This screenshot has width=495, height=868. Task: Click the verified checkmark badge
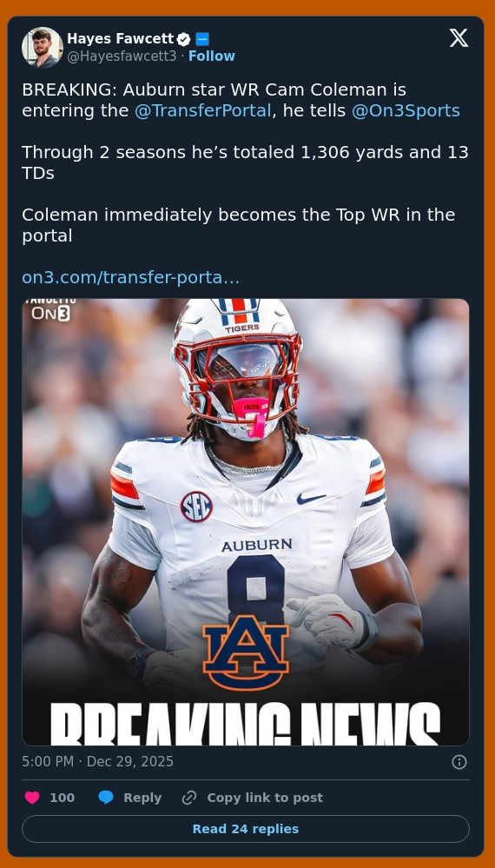[x=183, y=39]
